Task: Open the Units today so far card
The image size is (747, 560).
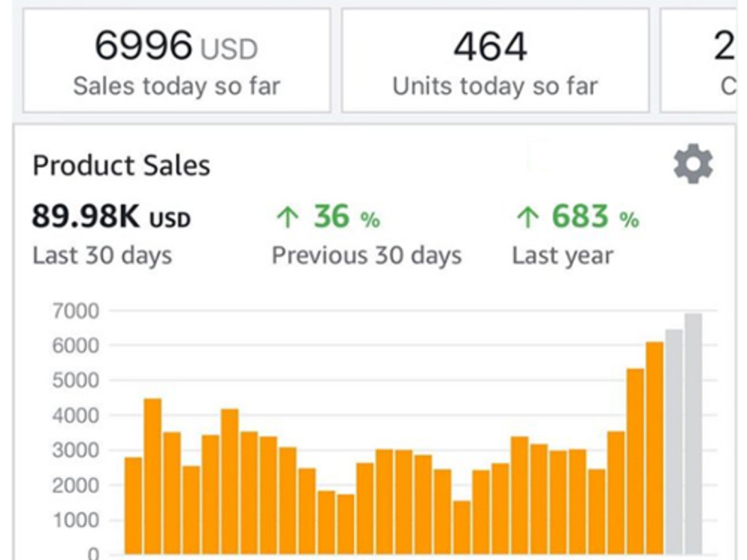Action: coord(495,60)
